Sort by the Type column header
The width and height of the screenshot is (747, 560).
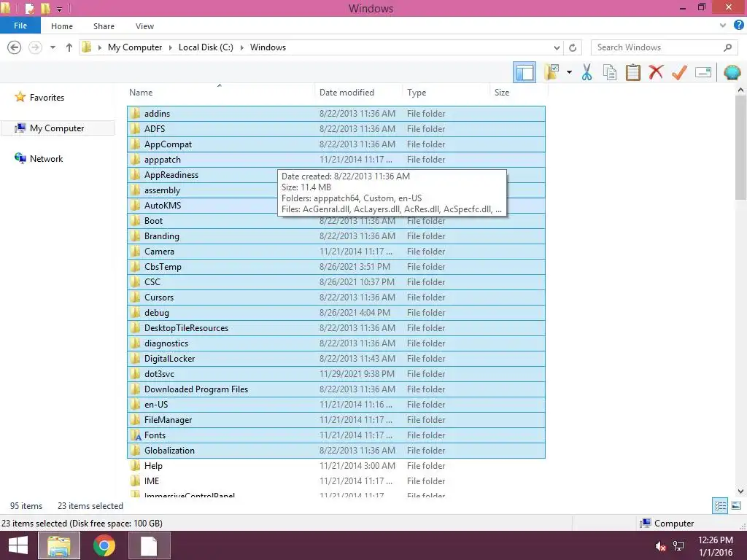click(x=446, y=93)
